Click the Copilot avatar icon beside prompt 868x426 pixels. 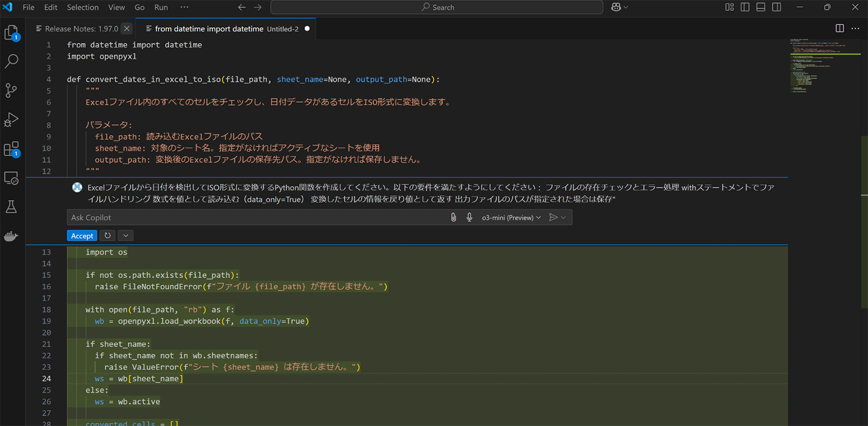click(x=76, y=187)
